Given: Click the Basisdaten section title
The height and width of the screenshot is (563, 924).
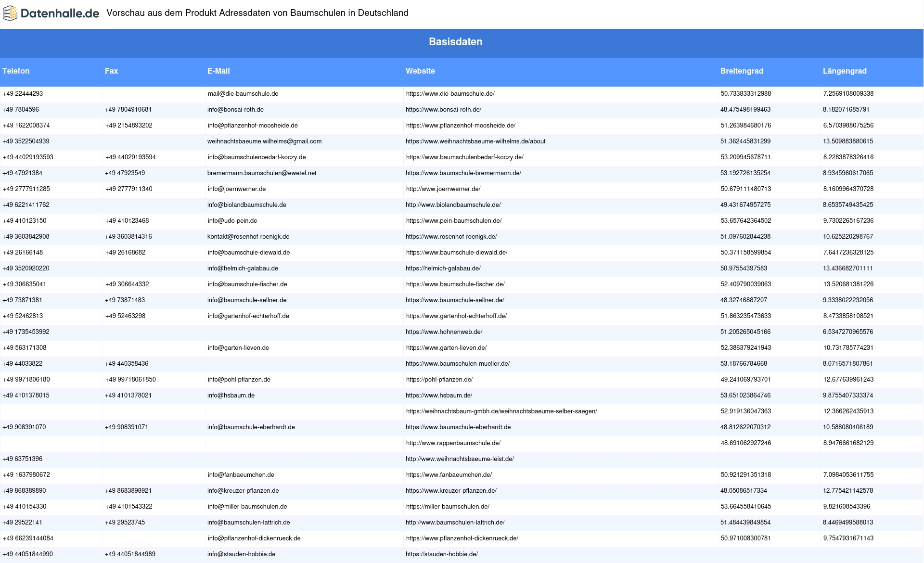Looking at the screenshot, I should pyautogui.click(x=456, y=42).
